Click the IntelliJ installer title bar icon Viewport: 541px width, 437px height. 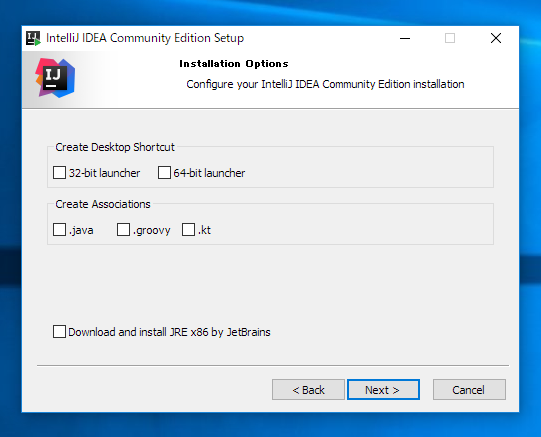pyautogui.click(x=33, y=38)
